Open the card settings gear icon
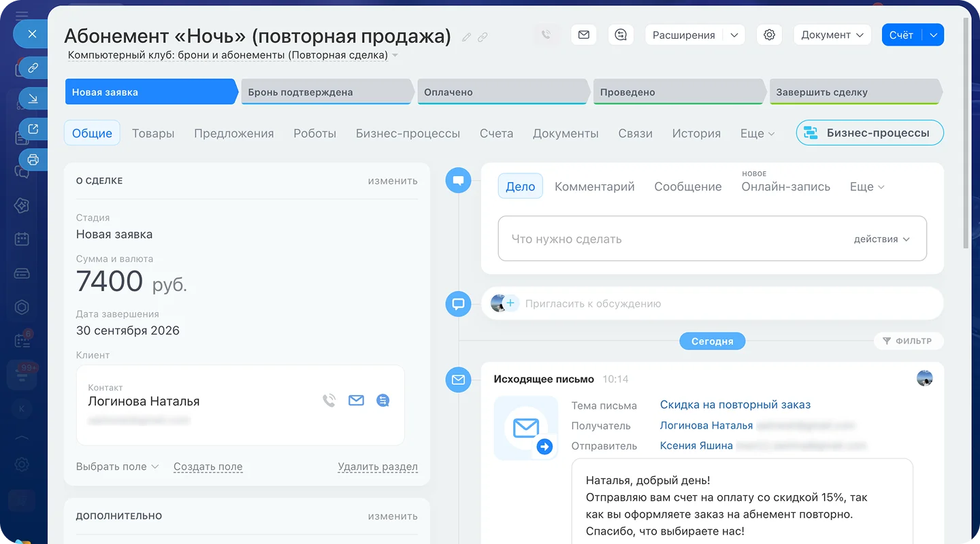The height and width of the screenshot is (544, 980). (x=769, y=35)
